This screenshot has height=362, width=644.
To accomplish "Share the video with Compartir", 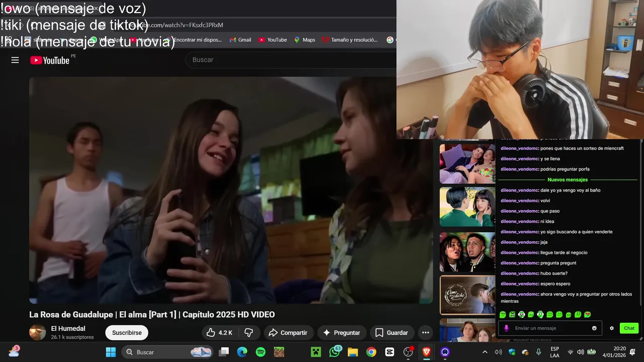I will point(288,333).
